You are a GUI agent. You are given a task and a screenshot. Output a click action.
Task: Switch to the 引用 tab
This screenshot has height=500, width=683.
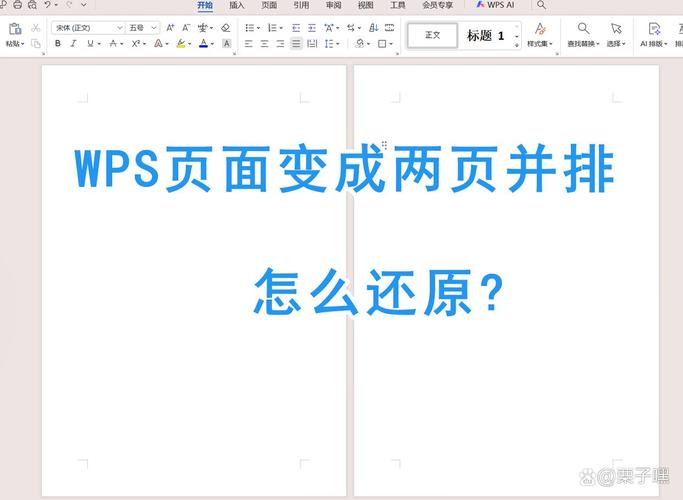point(301,5)
